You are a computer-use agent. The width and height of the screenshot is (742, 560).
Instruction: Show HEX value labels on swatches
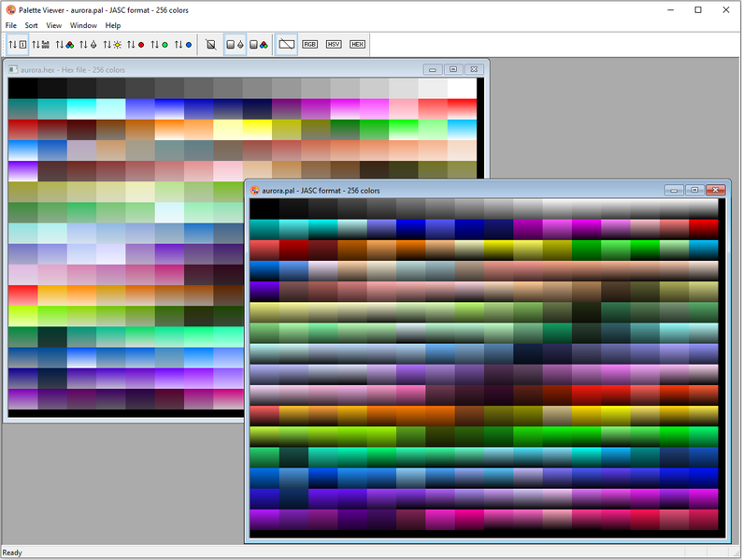tap(357, 45)
